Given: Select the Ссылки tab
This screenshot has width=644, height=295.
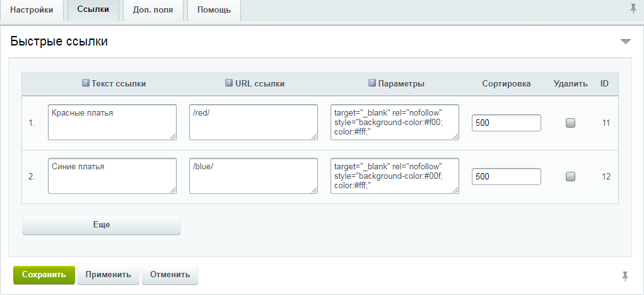Looking at the screenshot, I should pyautogui.click(x=93, y=10).
